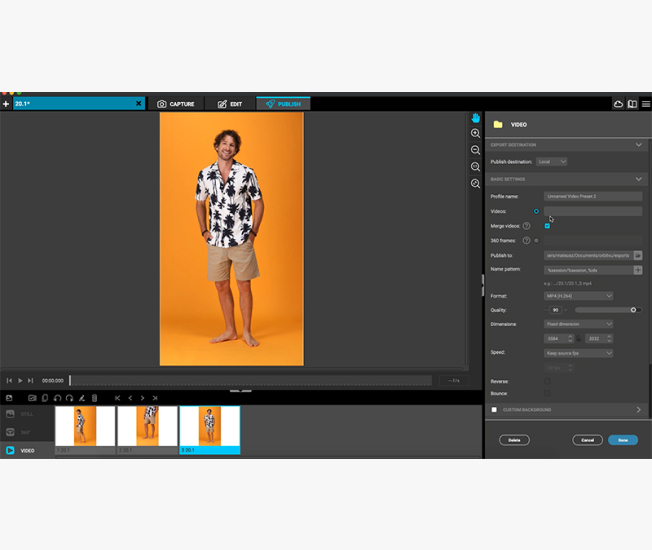Open the Format MP4 dropdown
This screenshot has width=652, height=550.
click(579, 296)
